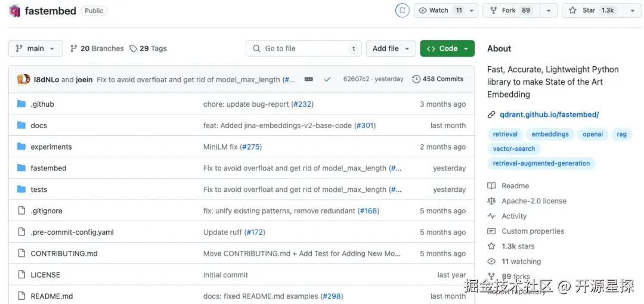This screenshot has height=304, width=644.
Task: View the 20 Branches link
Action: 97,48
